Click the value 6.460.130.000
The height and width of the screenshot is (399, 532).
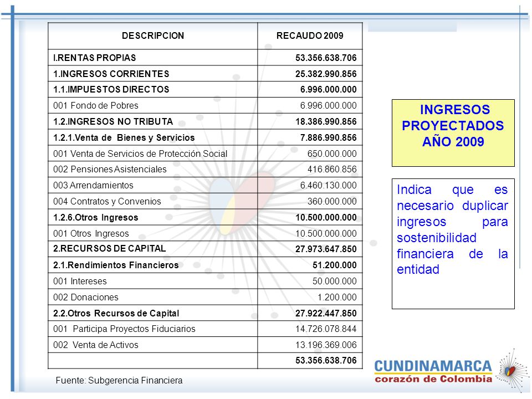click(x=328, y=185)
